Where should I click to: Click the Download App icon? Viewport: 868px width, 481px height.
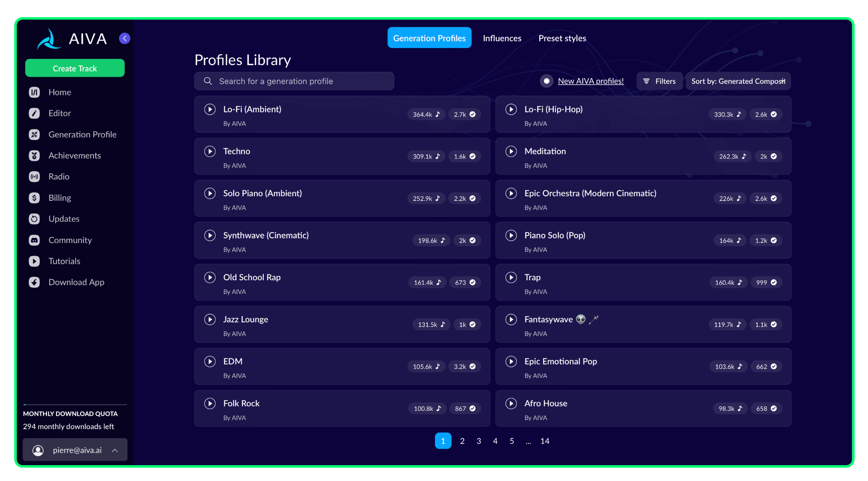[34, 282]
